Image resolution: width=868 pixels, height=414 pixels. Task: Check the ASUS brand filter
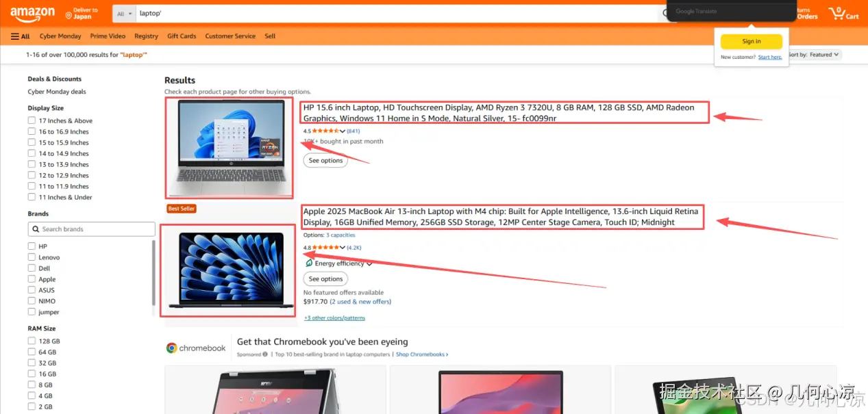[x=32, y=290]
